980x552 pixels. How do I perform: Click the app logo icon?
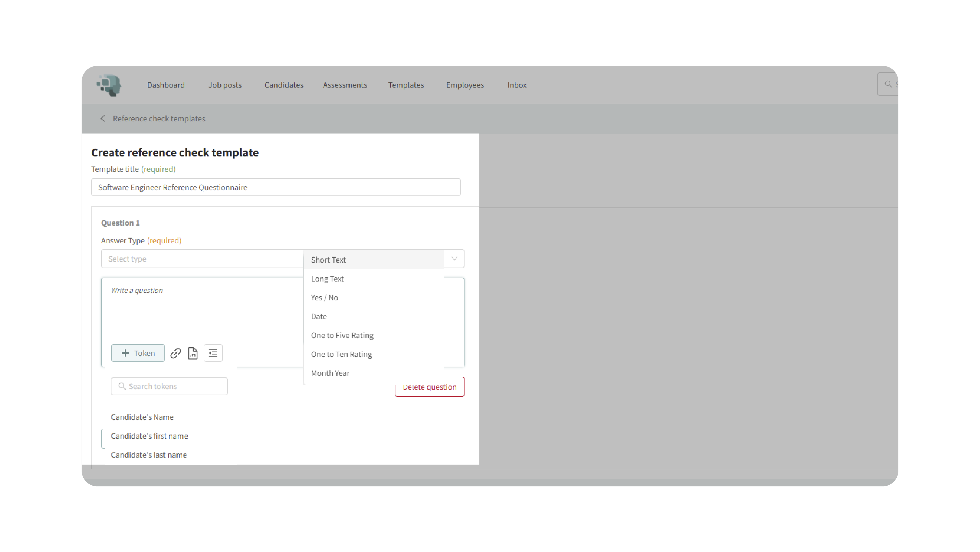pos(109,85)
